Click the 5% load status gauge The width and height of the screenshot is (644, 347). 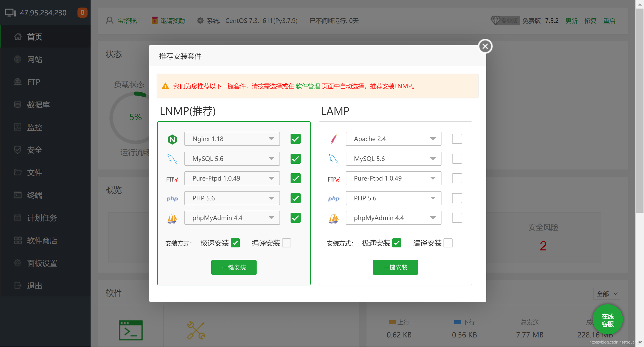[x=135, y=117]
